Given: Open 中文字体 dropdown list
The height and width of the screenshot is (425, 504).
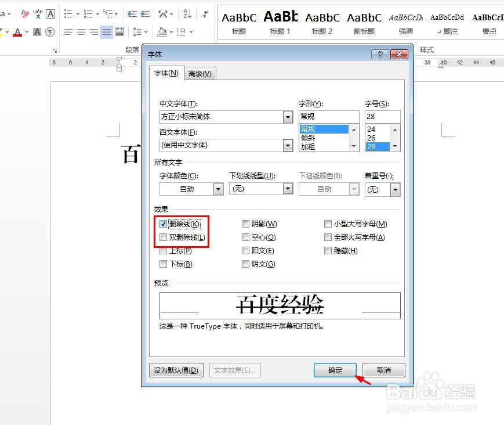Looking at the screenshot, I should [288, 117].
